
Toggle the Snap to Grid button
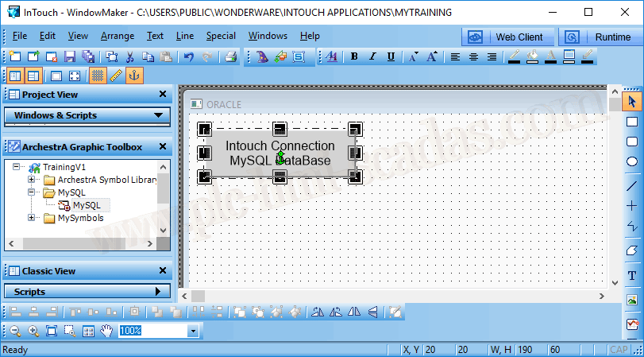pyautogui.click(x=97, y=76)
